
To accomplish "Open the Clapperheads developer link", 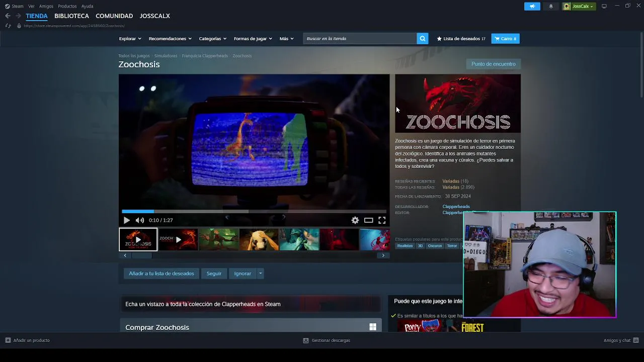I will pos(456,207).
